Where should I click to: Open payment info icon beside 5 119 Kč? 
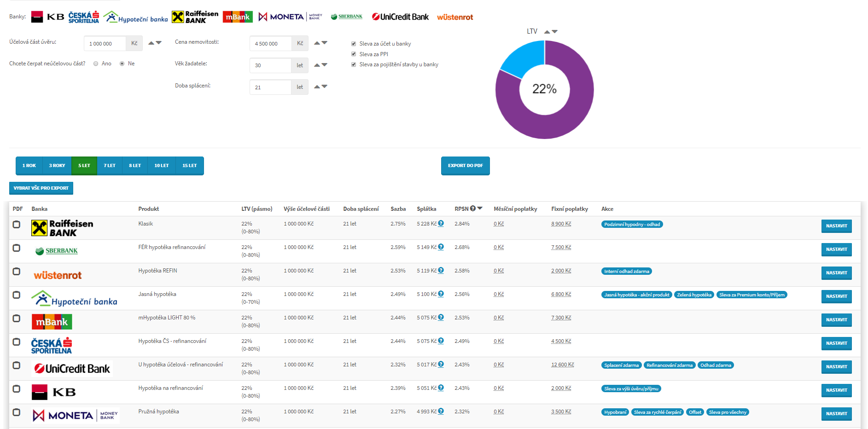click(441, 270)
